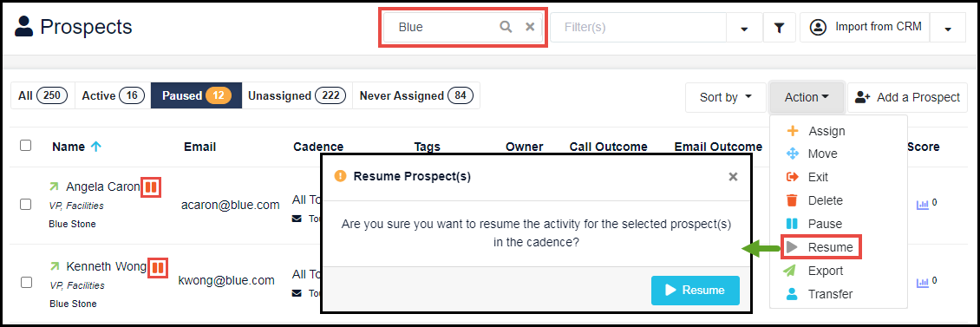
Task: Click the name sort arrow icon
Action: 95,147
